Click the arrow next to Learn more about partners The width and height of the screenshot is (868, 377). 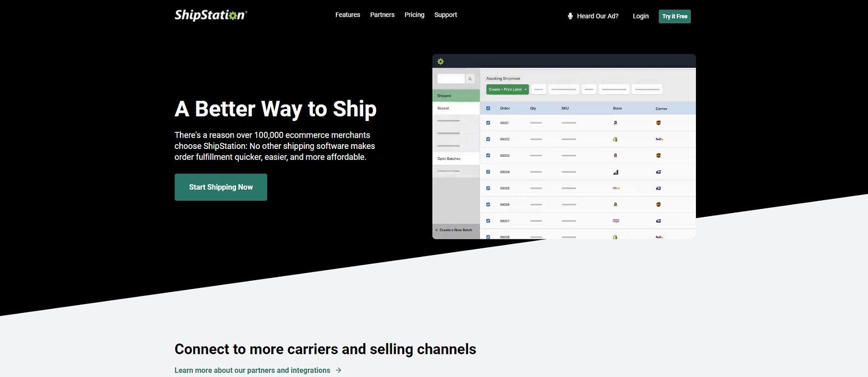[338, 370]
